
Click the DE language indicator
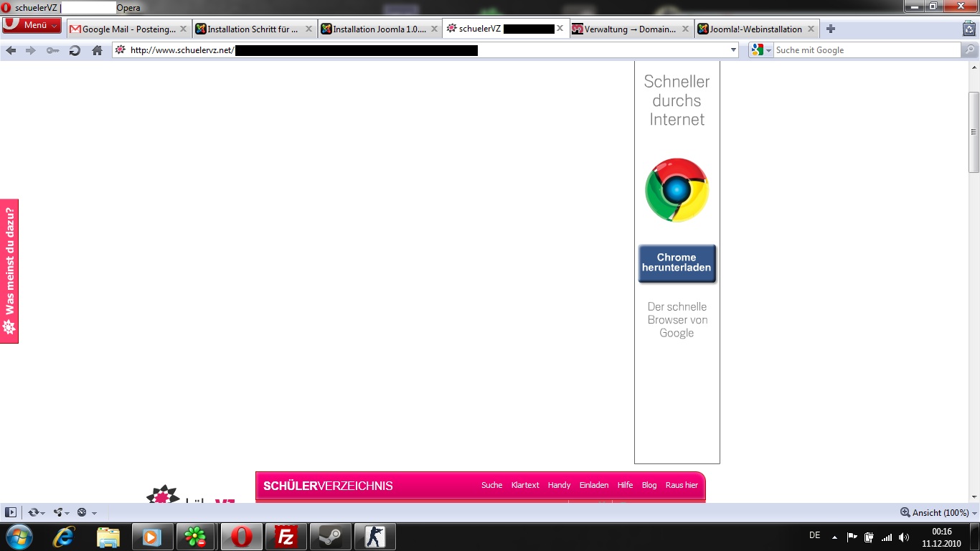point(814,535)
